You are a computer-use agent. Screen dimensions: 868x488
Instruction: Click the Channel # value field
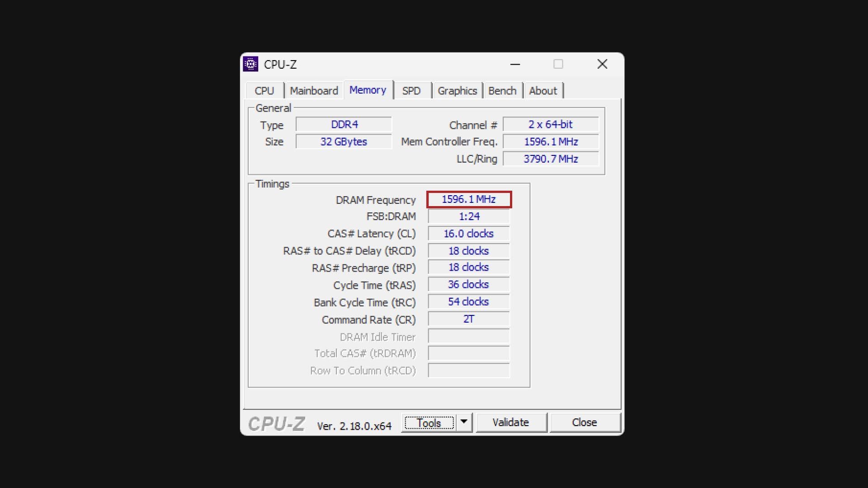click(550, 124)
